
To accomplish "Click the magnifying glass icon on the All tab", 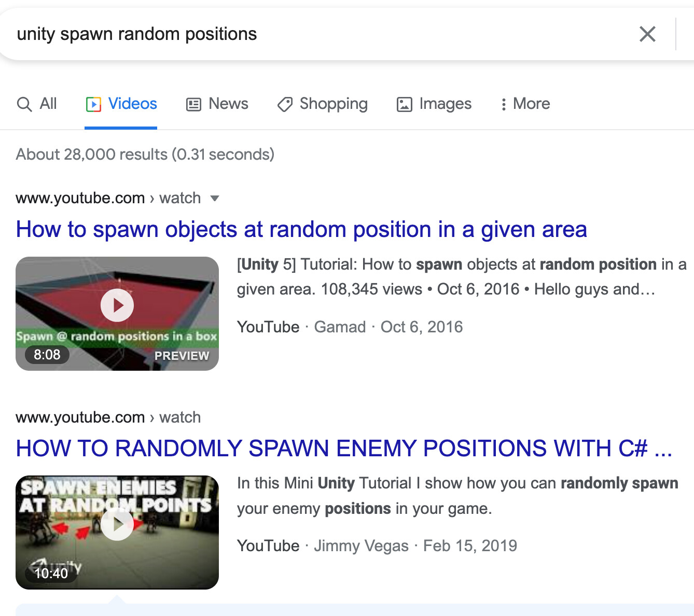I will pyautogui.click(x=24, y=104).
